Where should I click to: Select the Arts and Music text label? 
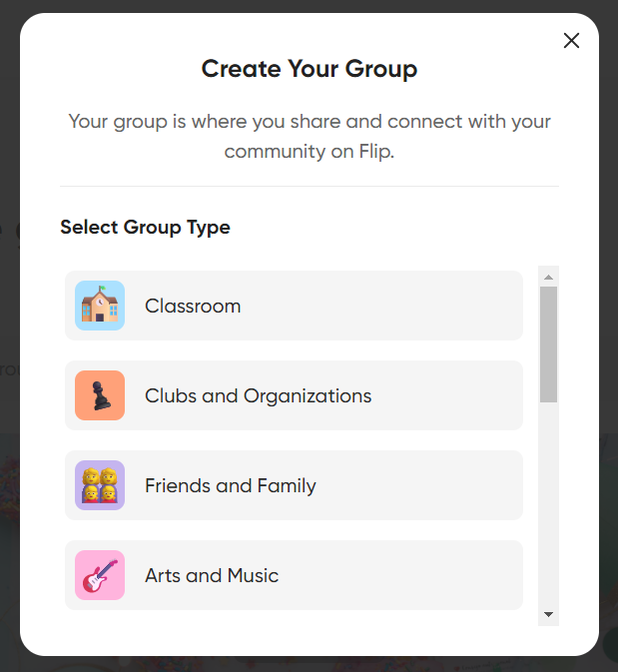coord(212,575)
